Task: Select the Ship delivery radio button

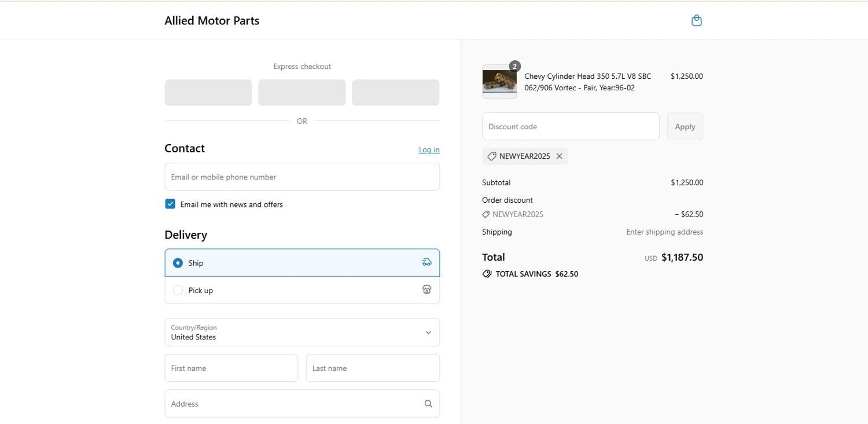Action: 178,263
